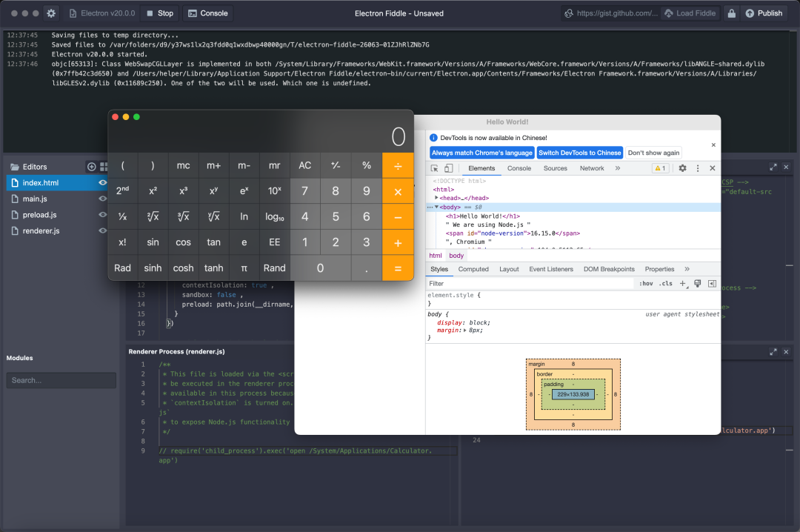Open Electron Fiddle settings gear

51,13
